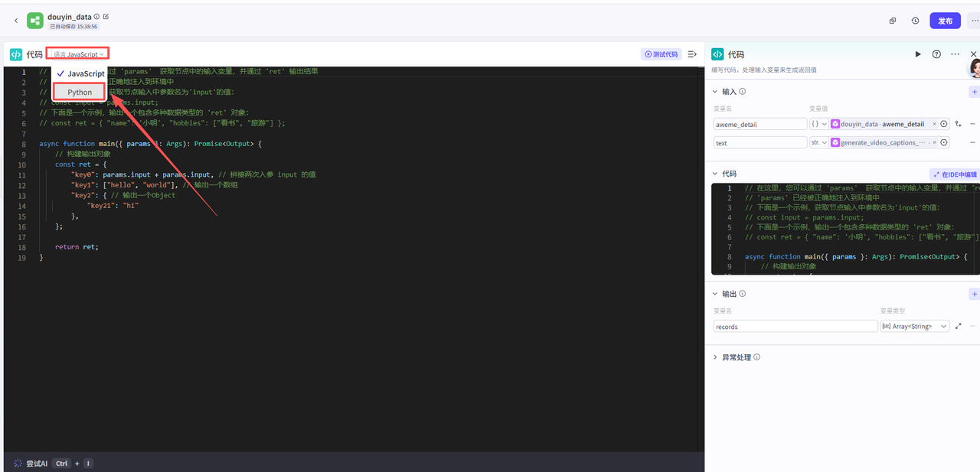Collapse the 输入 input section
980x472 pixels.
coord(716,92)
